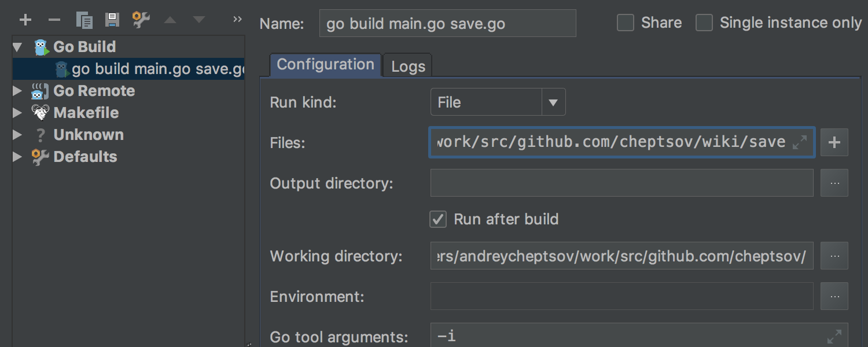The image size is (868, 347).
Task: Expand the Go tool arguments field
Action: pyautogui.click(x=834, y=337)
